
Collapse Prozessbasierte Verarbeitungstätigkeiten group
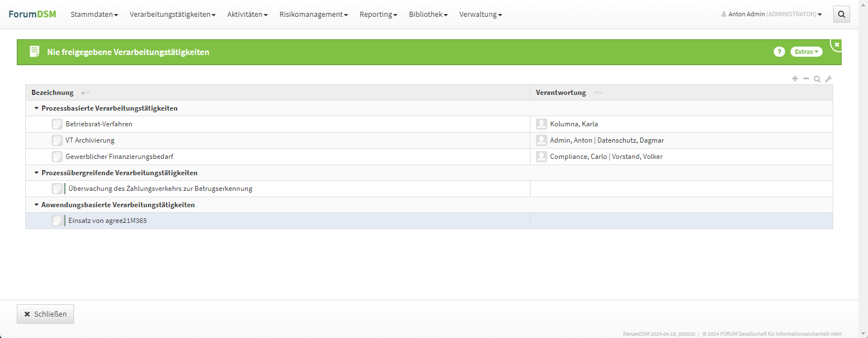(x=36, y=108)
